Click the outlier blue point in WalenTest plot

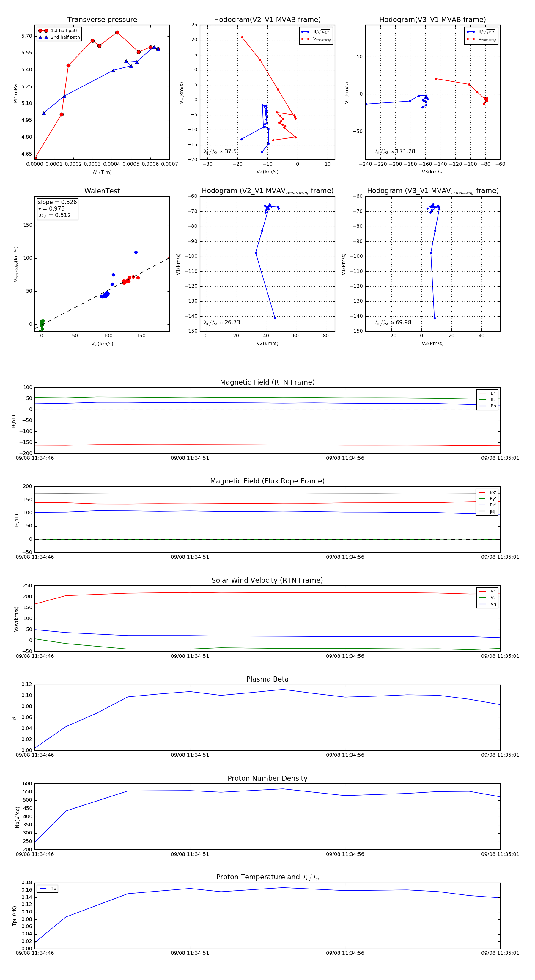136,252
